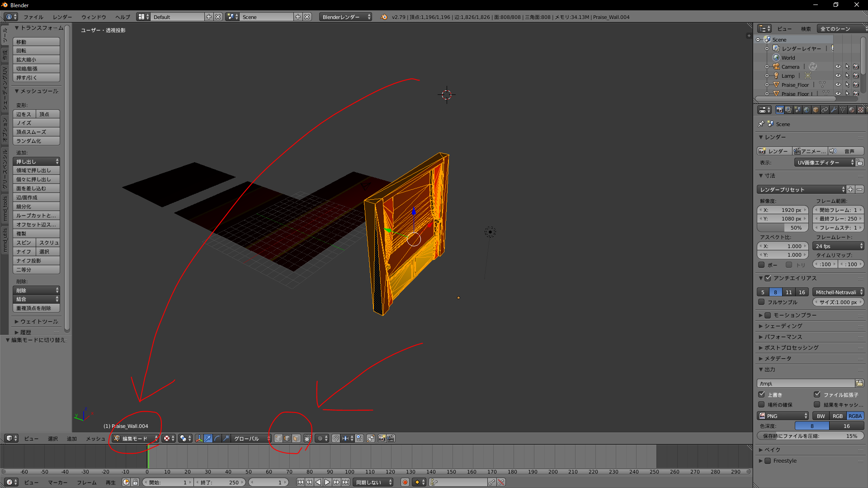This screenshot has width=868, height=488.
Task: Click the 細分化 subdivide button
Action: (36, 206)
